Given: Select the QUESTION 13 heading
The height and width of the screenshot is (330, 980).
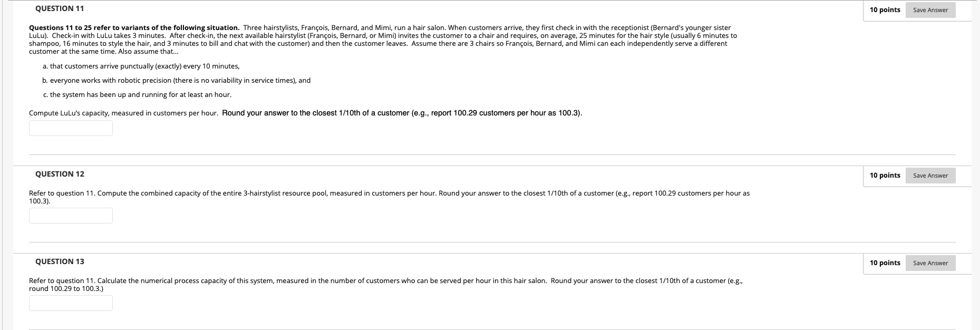Looking at the screenshot, I should [60, 261].
